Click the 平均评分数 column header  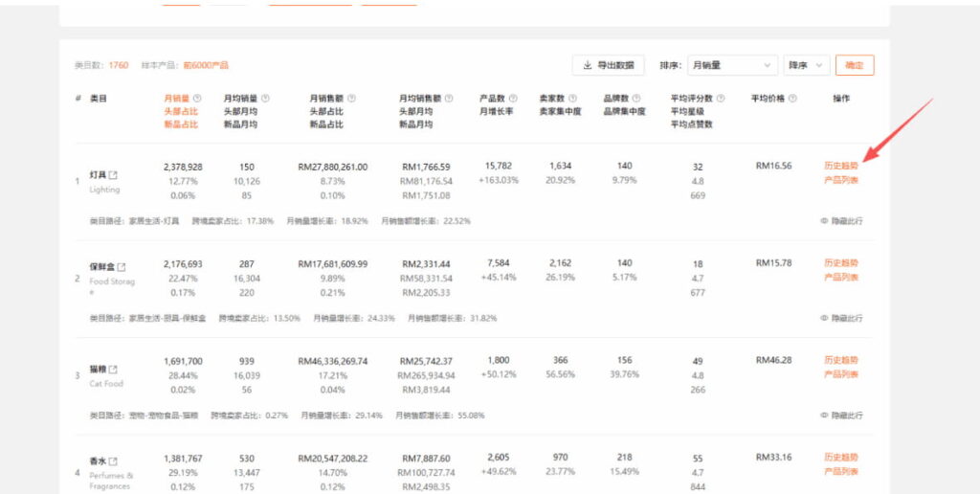coord(693,99)
